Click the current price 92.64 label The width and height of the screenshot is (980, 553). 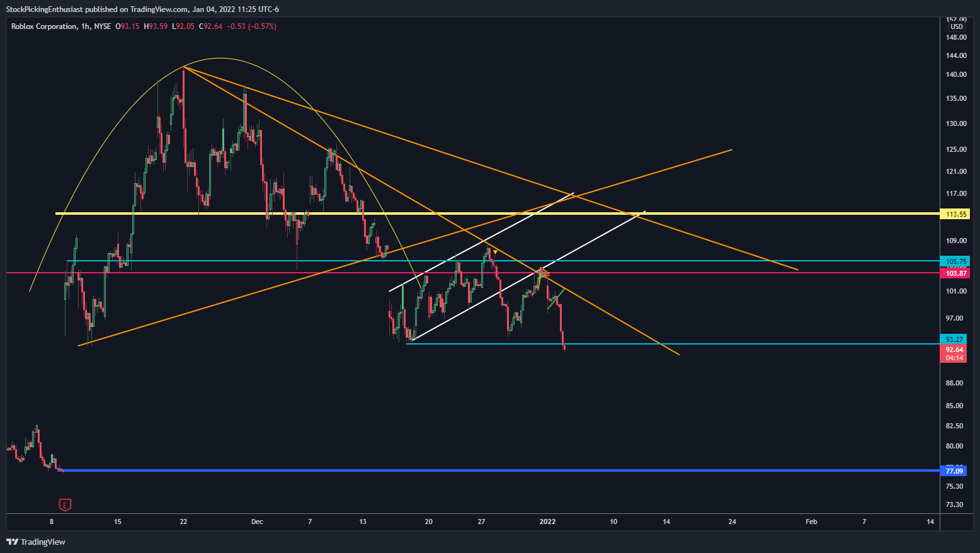[x=954, y=350]
